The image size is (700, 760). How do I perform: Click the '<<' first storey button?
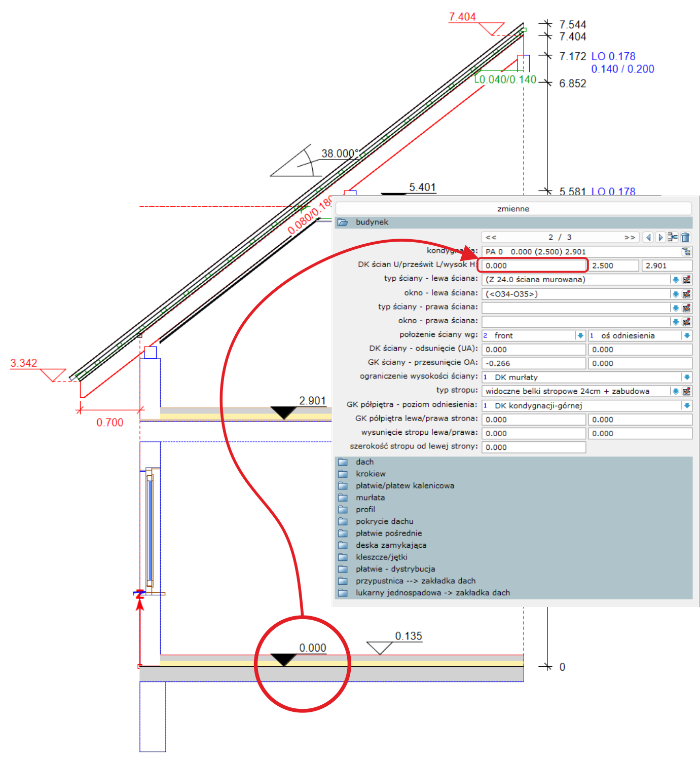(x=491, y=237)
